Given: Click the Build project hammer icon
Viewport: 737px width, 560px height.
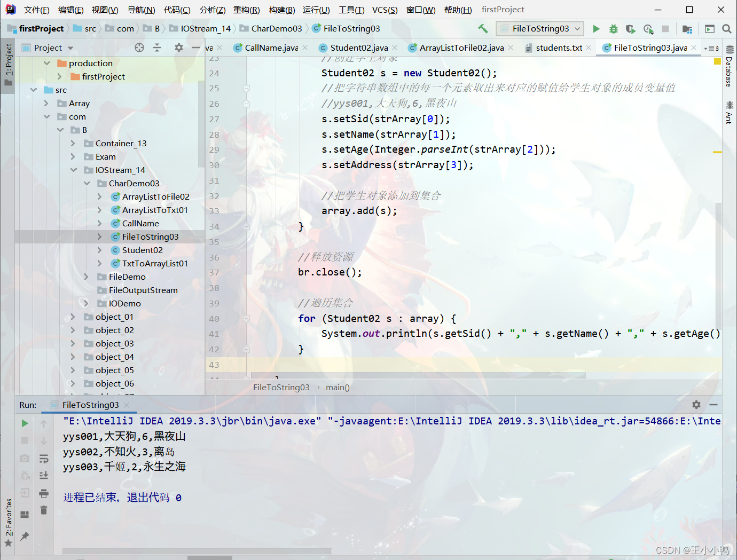Looking at the screenshot, I should tap(483, 28).
